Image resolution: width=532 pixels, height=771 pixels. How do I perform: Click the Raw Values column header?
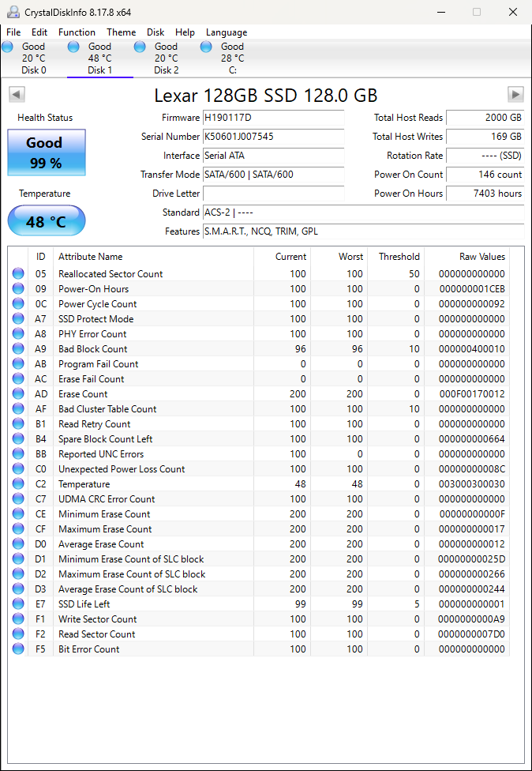[x=481, y=257]
